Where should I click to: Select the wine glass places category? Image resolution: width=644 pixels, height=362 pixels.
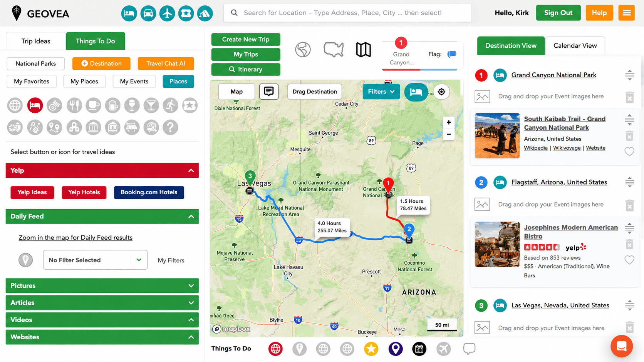point(132,105)
